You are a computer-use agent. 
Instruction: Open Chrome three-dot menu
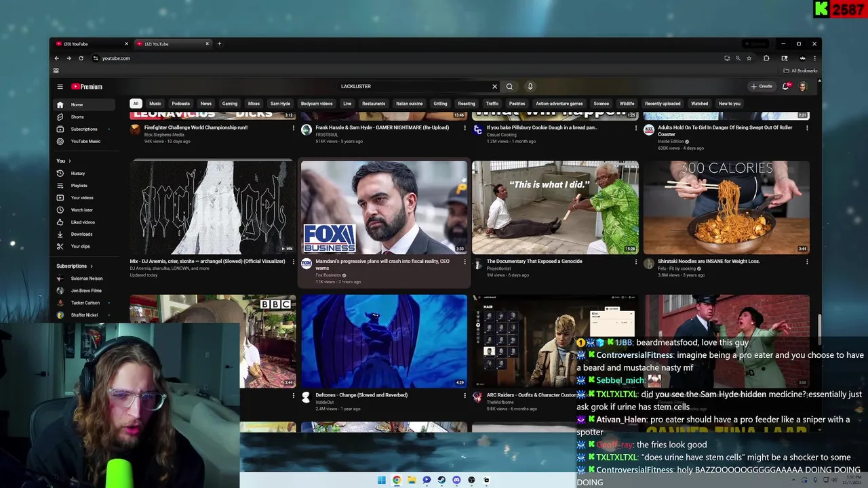pos(814,58)
